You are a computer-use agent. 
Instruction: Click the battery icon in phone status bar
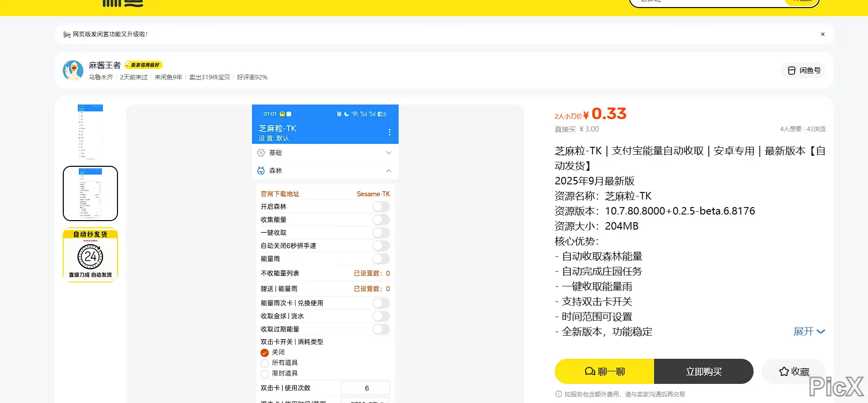click(382, 114)
